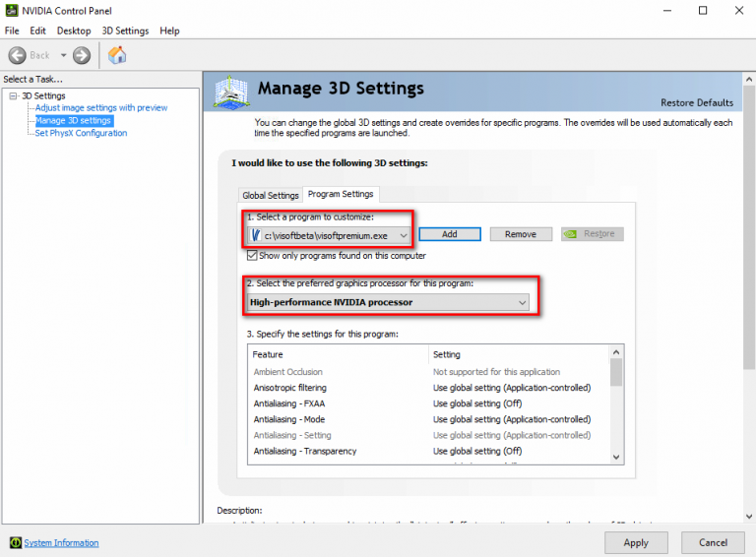Click the Apply button

coord(636,543)
